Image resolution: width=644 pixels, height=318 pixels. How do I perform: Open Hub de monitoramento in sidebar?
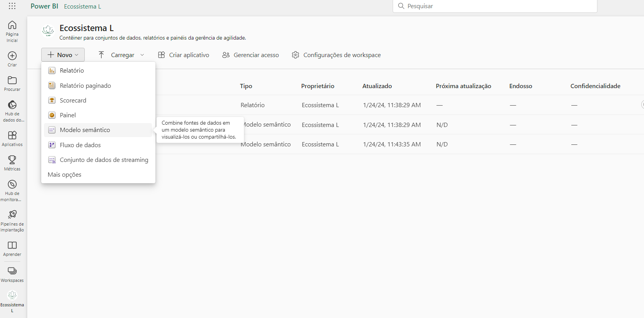pos(12,190)
